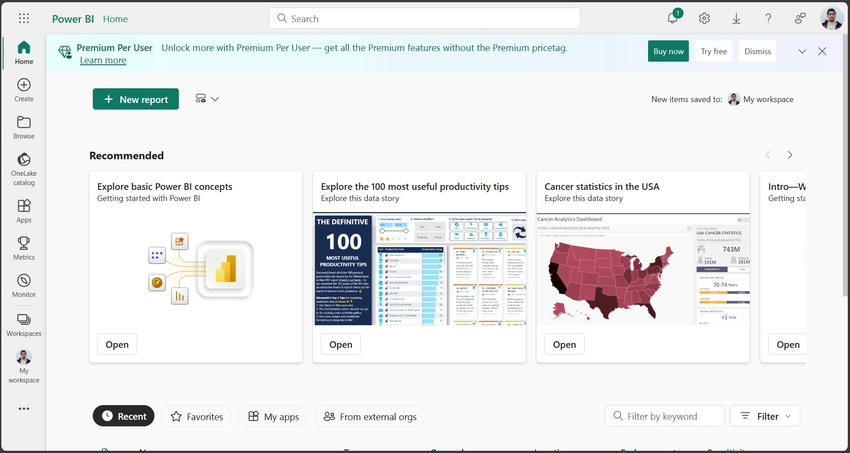Click Buy now in the banner
The image size is (850, 453).
(668, 51)
